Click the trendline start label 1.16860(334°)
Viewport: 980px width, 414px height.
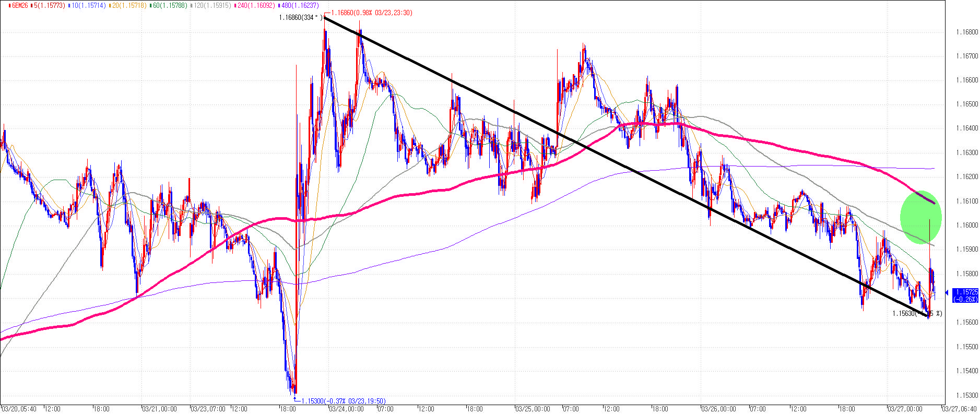[300, 18]
